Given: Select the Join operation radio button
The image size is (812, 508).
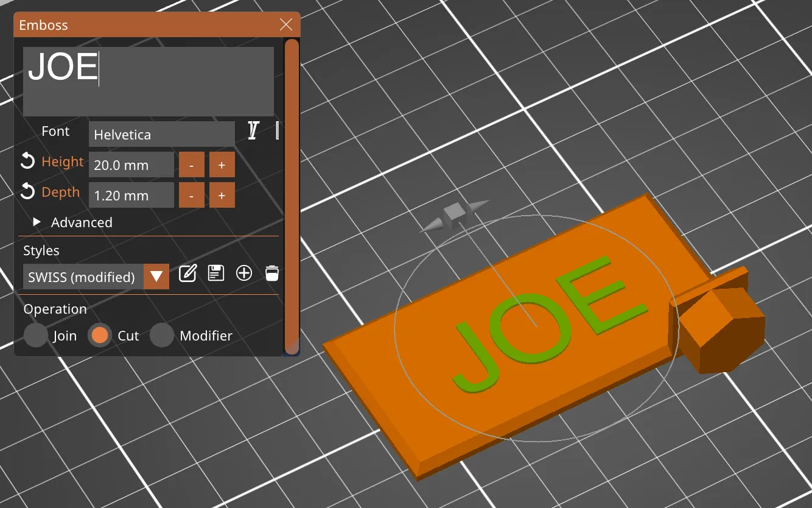Looking at the screenshot, I should tap(35, 336).
